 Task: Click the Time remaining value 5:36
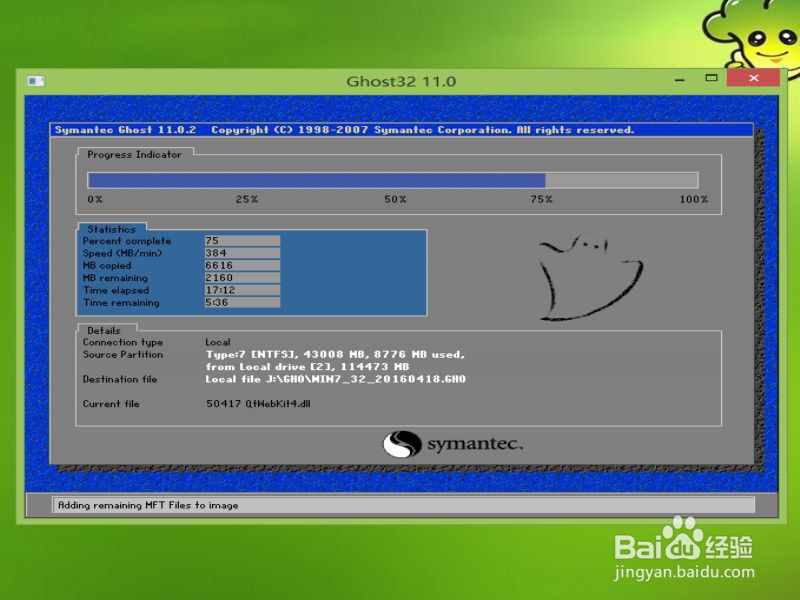pos(242,302)
